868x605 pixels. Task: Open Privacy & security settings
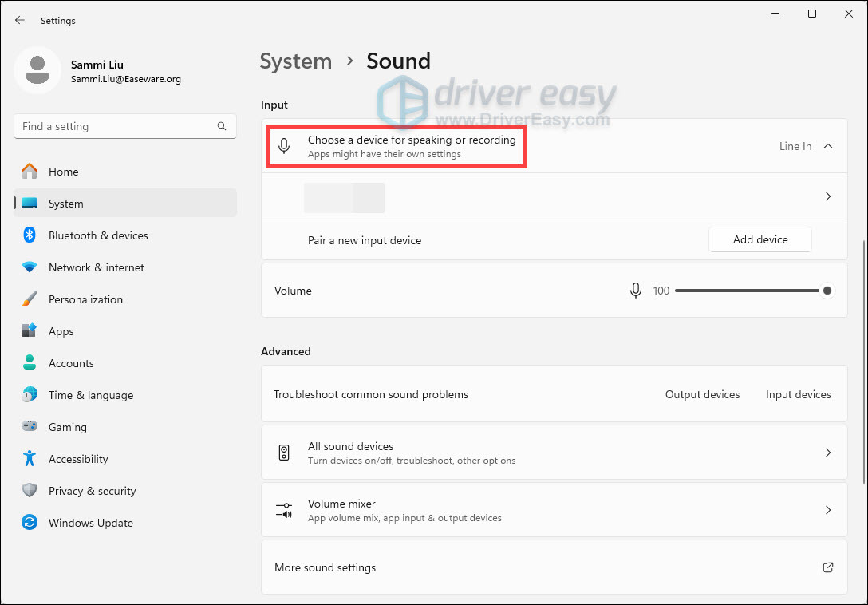(x=125, y=491)
